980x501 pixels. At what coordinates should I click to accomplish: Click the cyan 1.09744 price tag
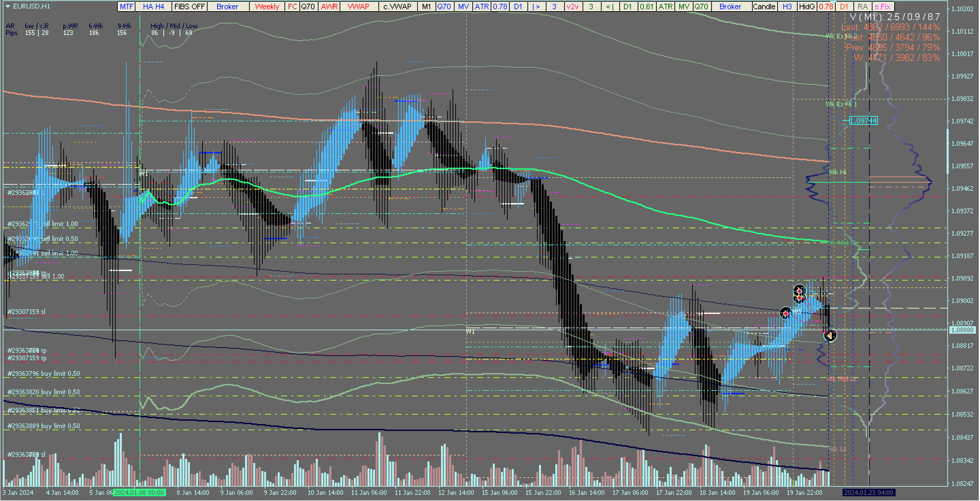coord(863,121)
